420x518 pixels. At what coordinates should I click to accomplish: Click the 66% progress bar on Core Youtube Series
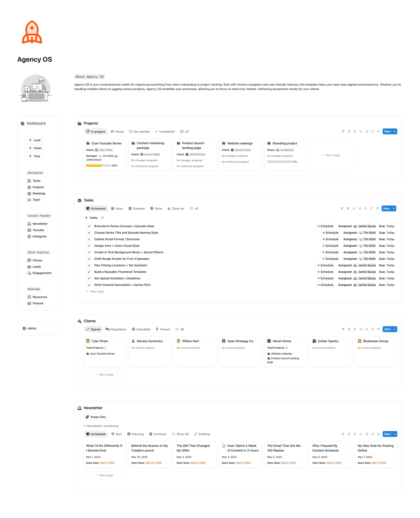(99, 166)
